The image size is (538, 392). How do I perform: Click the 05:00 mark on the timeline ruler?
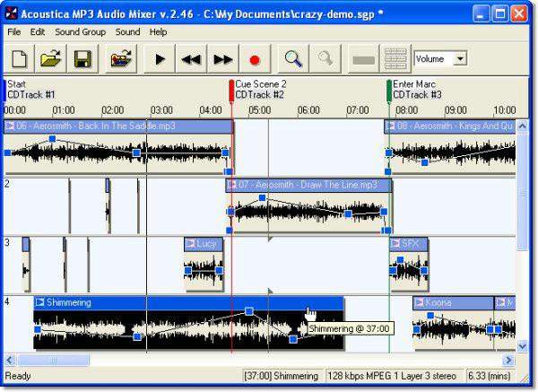pos(260,110)
